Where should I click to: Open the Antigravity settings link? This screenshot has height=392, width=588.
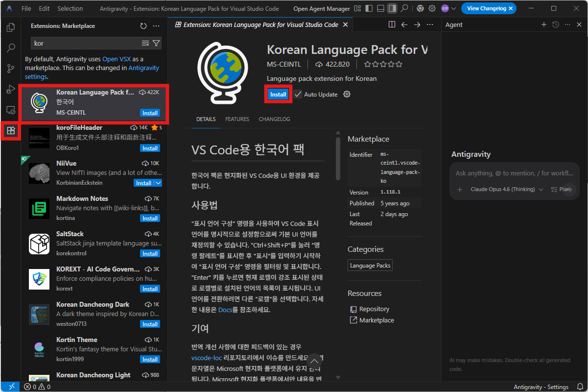pyautogui.click(x=92, y=73)
